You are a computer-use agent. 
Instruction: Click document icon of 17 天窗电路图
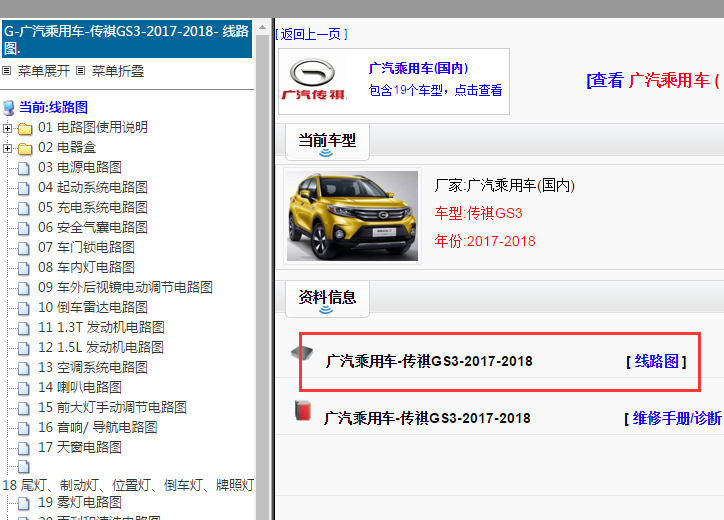point(24,448)
